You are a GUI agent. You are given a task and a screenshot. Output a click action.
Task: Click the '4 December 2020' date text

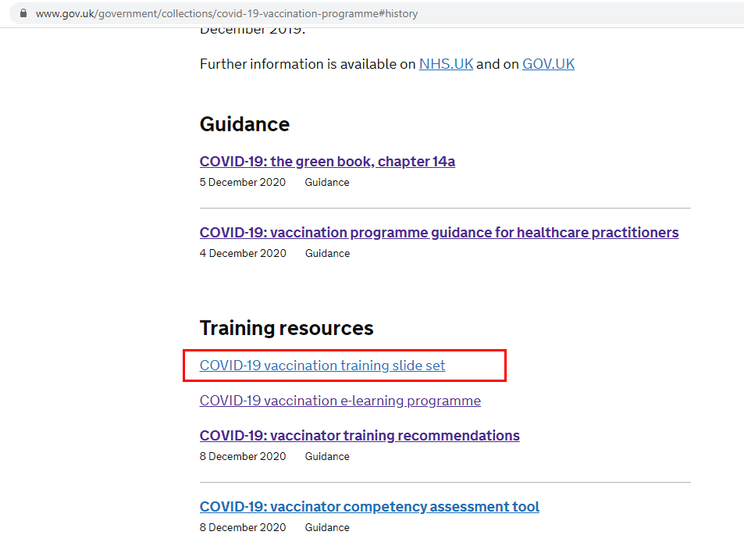(243, 253)
